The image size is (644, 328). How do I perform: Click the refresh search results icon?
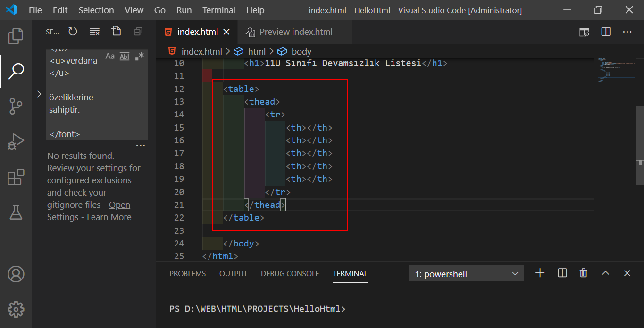[73, 32]
